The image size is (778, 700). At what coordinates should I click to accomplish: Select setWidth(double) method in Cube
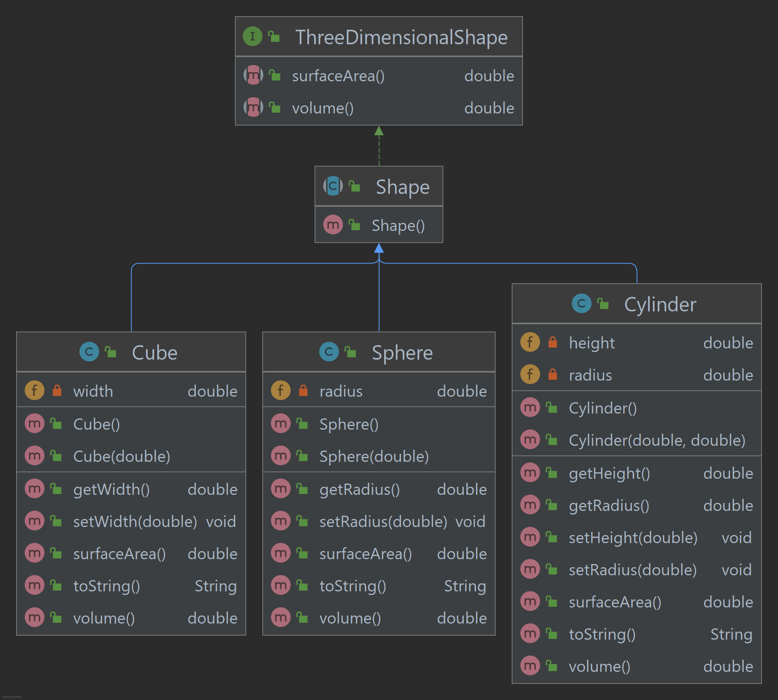click(135, 522)
